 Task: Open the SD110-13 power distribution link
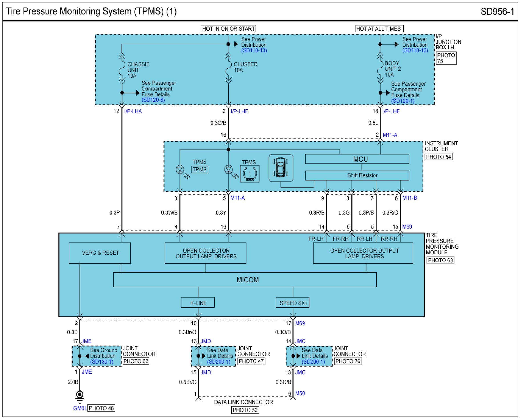(254, 50)
